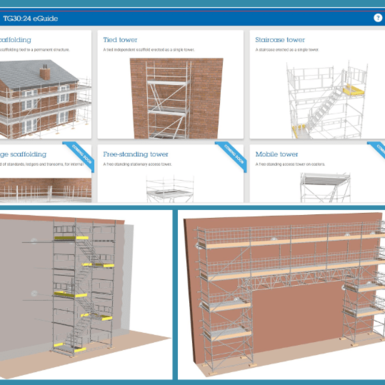The image size is (385, 385).
Task: Open the staircase tower 3D model view
Action: (86, 295)
